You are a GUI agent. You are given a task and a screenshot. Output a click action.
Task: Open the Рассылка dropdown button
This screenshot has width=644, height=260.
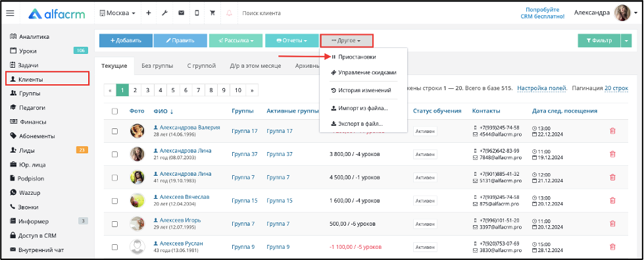235,41
